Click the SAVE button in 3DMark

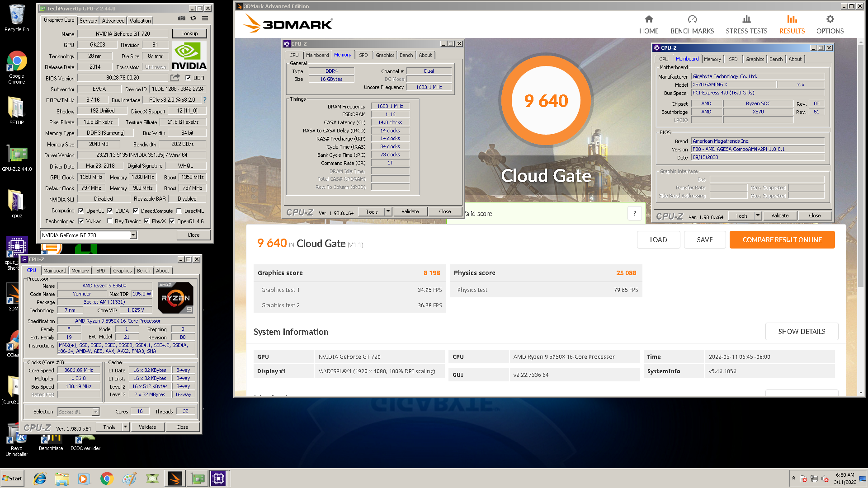tap(705, 240)
